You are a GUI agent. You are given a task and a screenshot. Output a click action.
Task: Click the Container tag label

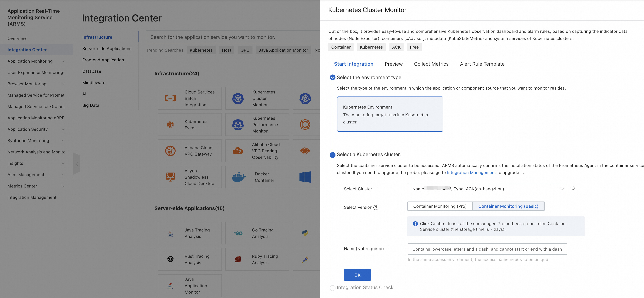pos(341,47)
